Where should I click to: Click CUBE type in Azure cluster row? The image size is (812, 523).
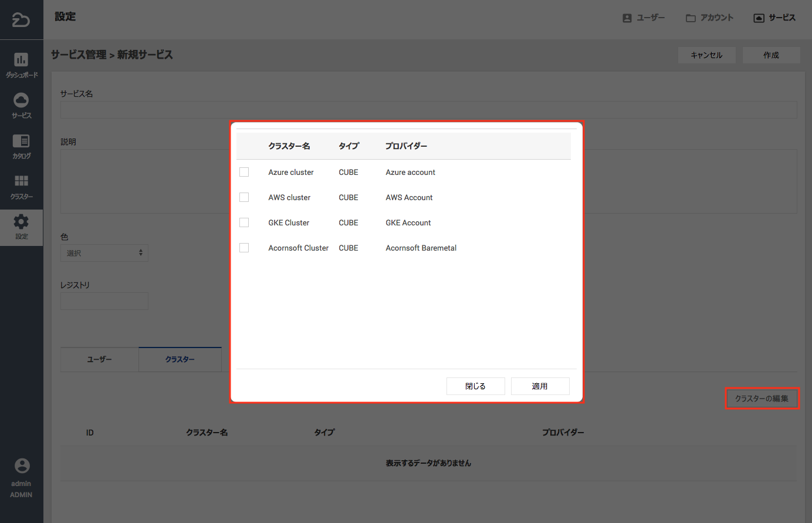pos(349,172)
